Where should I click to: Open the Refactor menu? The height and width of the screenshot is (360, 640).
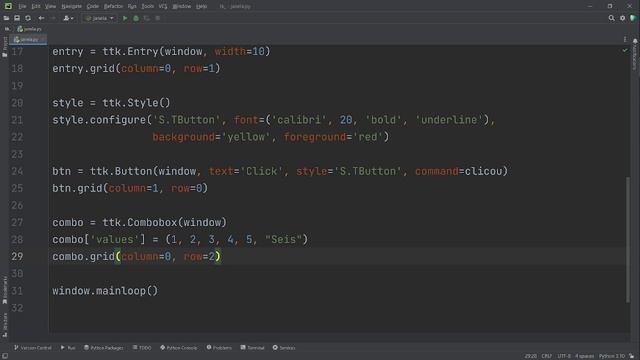coord(113,6)
